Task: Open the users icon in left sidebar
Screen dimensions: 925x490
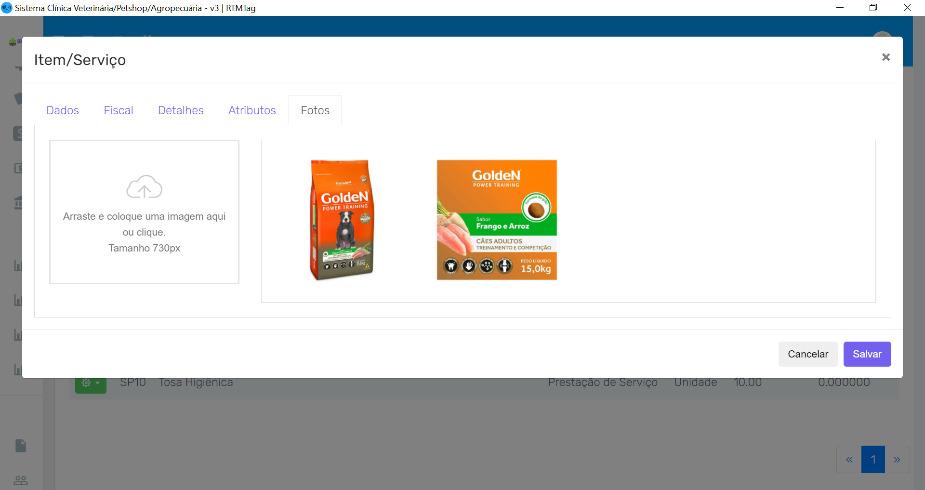Action: 20,481
